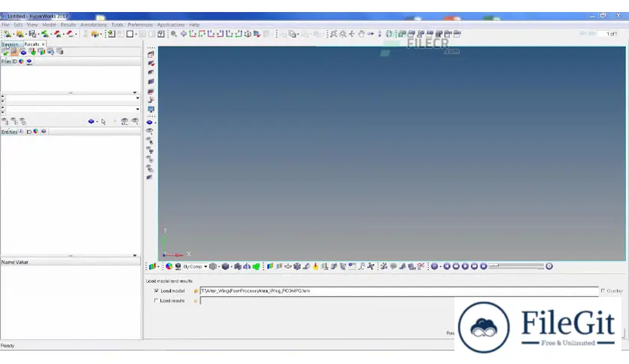Click the zoom magnifier icon in top toolbar
The image size is (629, 364).
click(x=174, y=34)
